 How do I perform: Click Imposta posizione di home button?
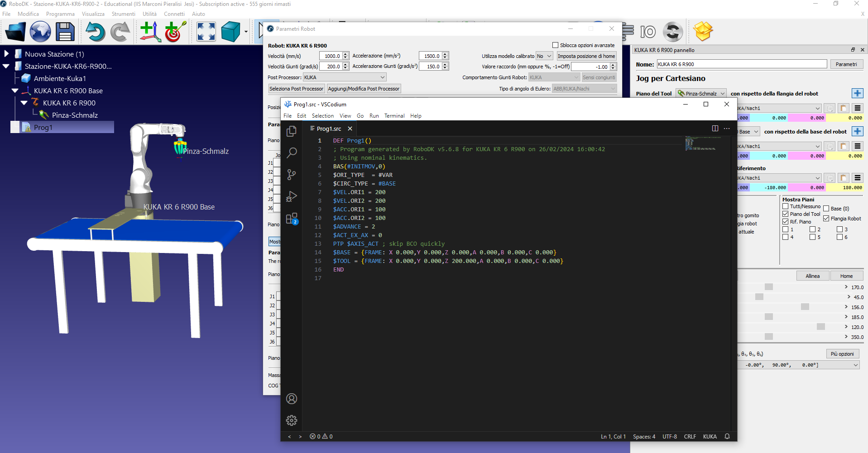(x=586, y=56)
